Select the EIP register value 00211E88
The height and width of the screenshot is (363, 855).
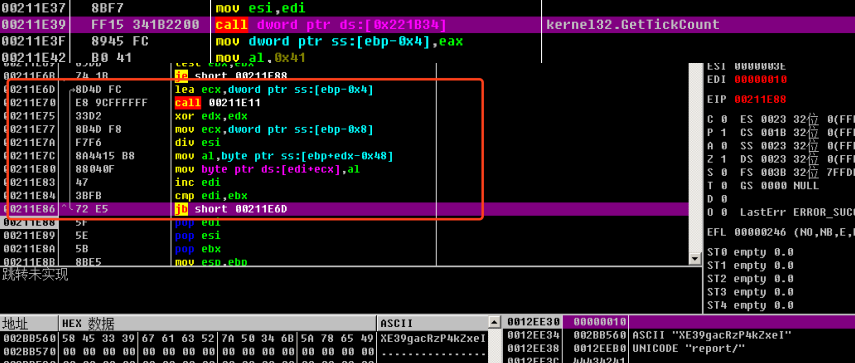[760, 100]
